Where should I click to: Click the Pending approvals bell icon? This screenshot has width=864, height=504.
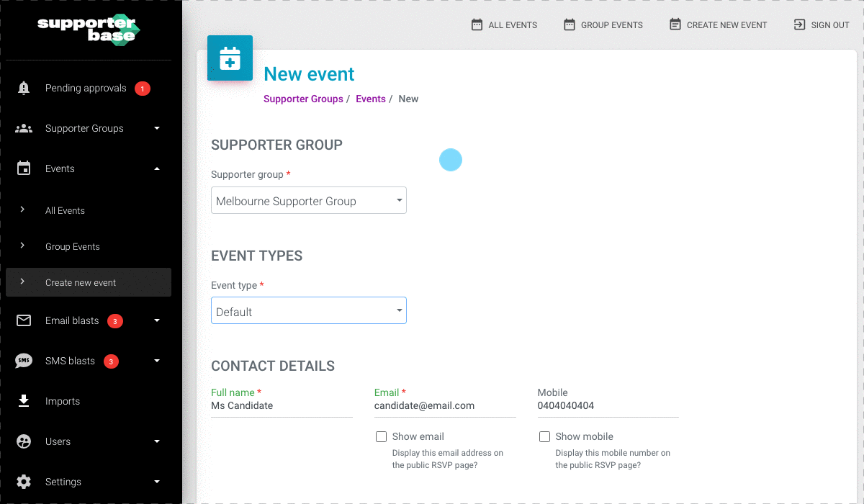click(24, 88)
